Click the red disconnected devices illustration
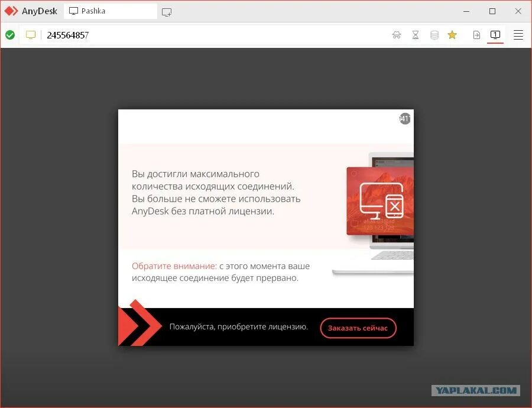Image resolution: width=532 pixels, height=408 pixels. click(380, 200)
